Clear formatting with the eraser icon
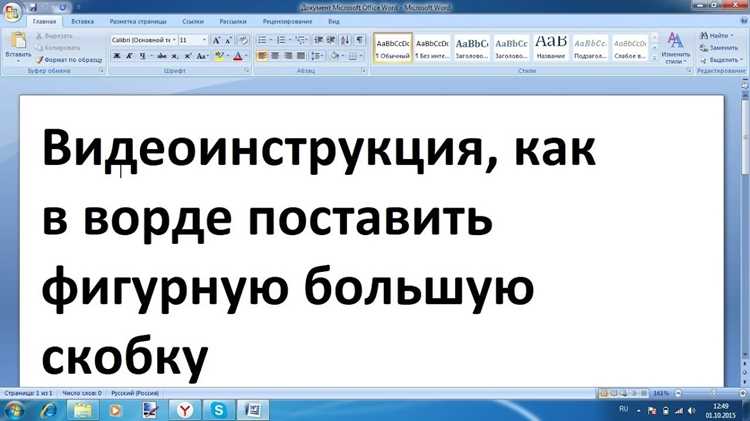The height and width of the screenshot is (421, 750). click(x=243, y=40)
